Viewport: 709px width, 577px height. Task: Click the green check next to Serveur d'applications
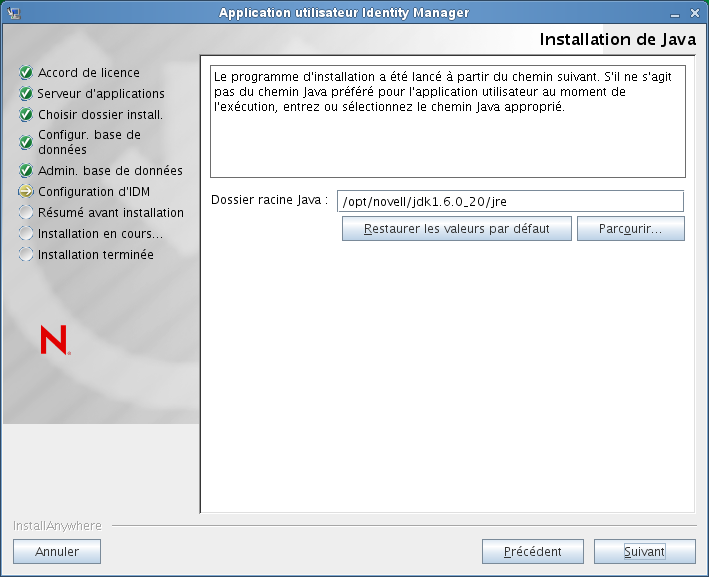(26, 93)
